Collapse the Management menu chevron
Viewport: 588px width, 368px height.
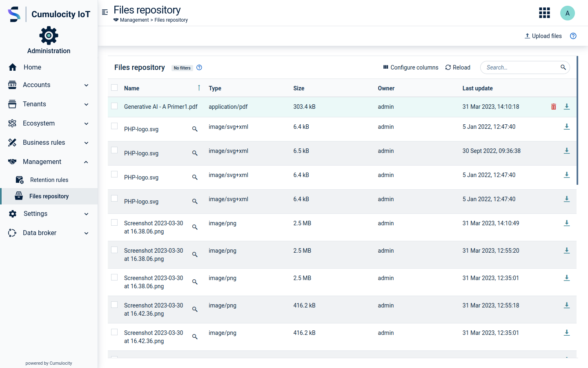[x=86, y=162]
